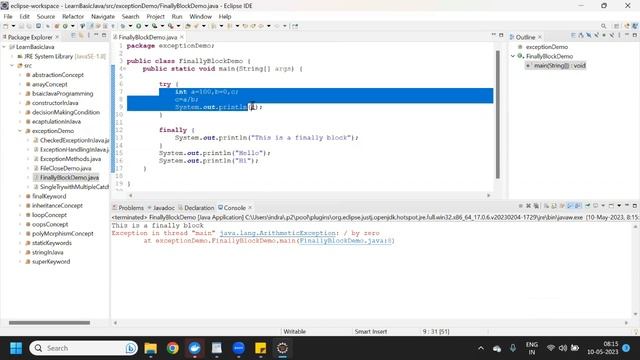Open Chrome from taskbar

tap(173, 348)
